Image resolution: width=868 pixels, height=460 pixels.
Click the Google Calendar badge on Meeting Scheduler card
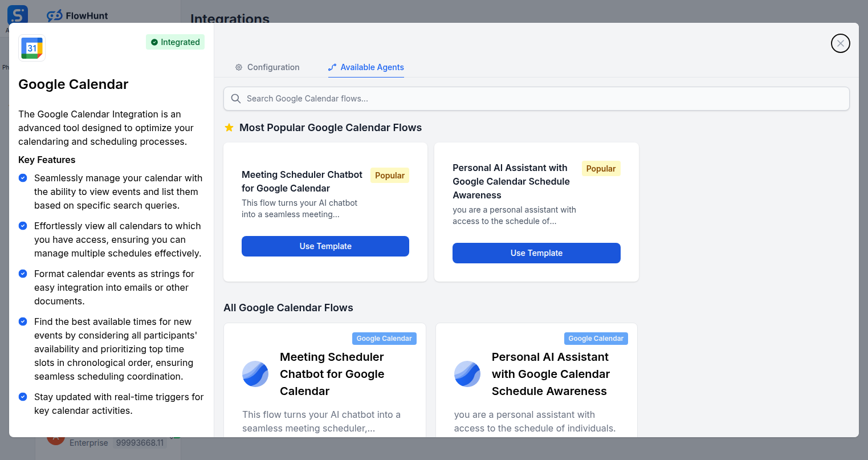tap(384, 338)
